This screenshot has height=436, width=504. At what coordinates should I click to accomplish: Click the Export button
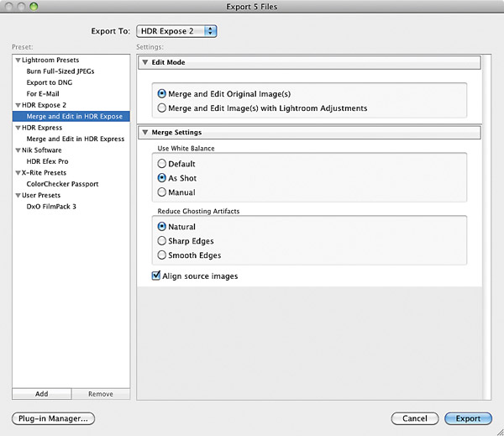tap(468, 418)
